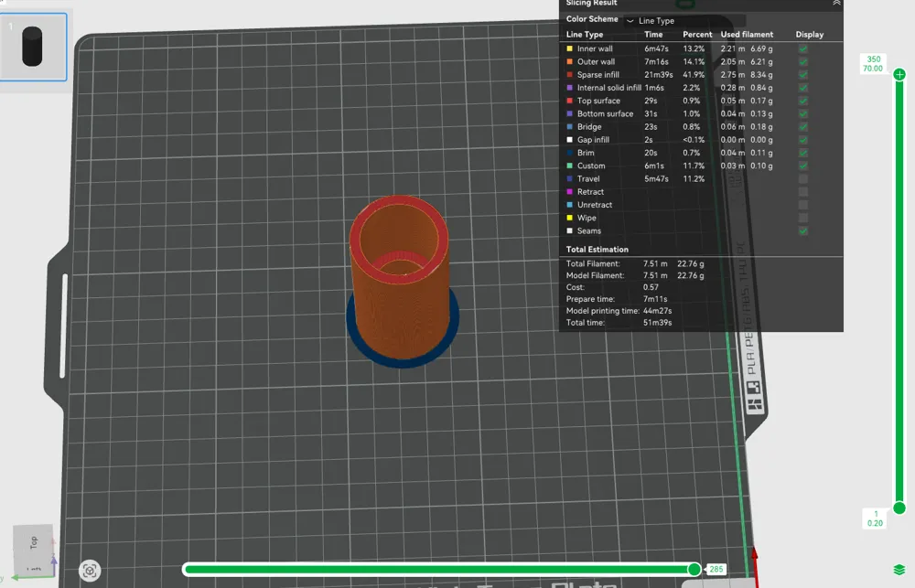Screen dimensions: 915x588
Task: Hide Sparse infill lines via its checkbox
Action: 803,75
